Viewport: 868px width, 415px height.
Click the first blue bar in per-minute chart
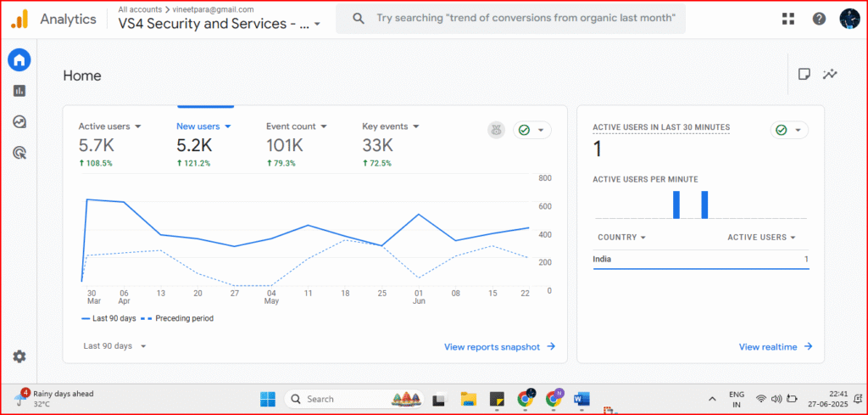click(x=676, y=205)
